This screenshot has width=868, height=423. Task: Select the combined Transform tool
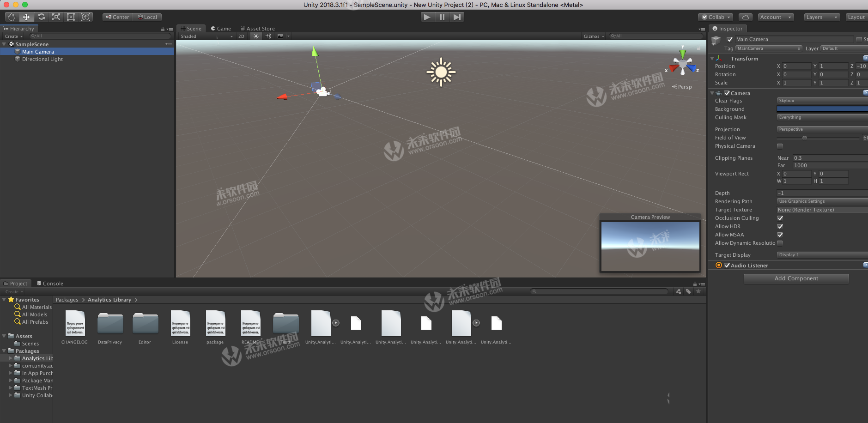85,17
